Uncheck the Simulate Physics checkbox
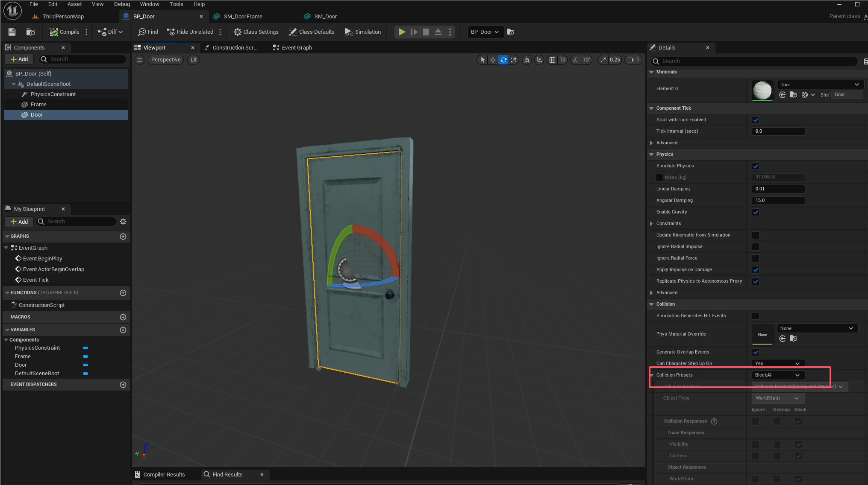 click(756, 166)
